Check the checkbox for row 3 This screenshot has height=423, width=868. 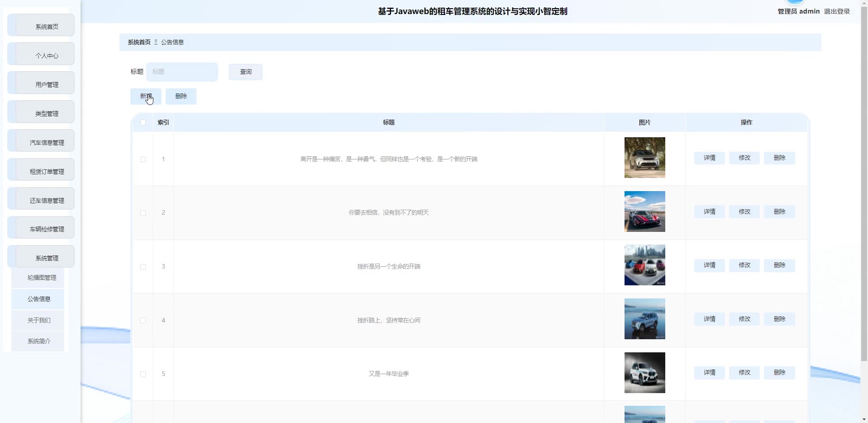pos(143,267)
